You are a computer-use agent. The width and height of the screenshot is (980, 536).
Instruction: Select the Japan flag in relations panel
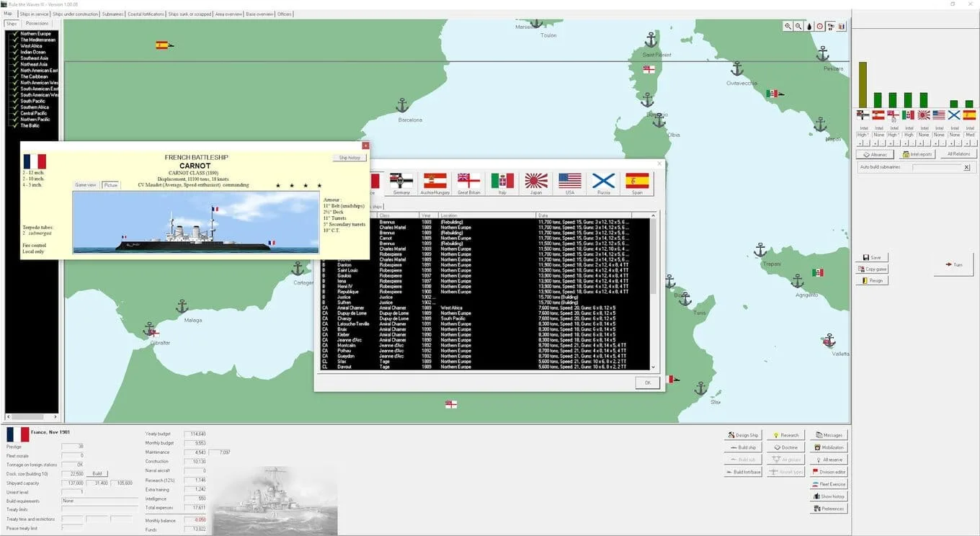924,115
